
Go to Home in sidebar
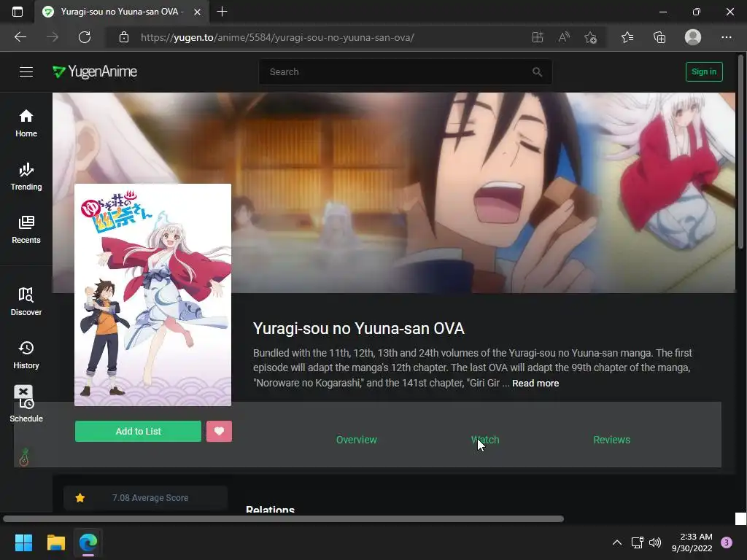click(x=26, y=123)
